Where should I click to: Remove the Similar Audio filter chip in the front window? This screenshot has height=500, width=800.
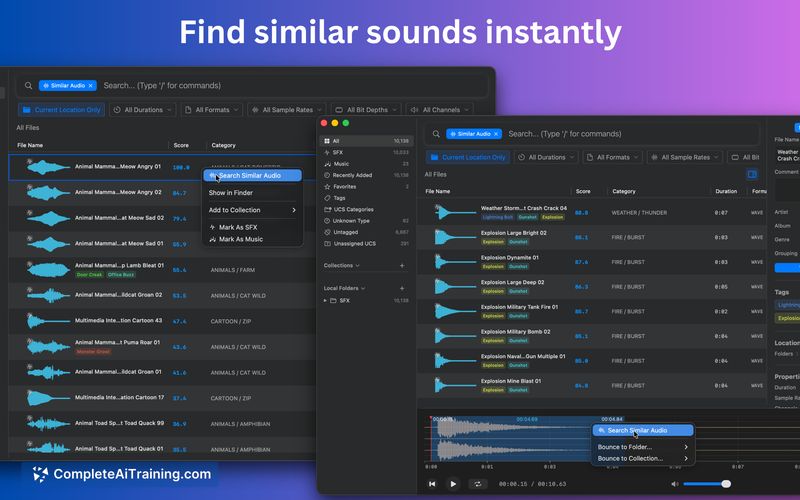[x=496, y=134]
